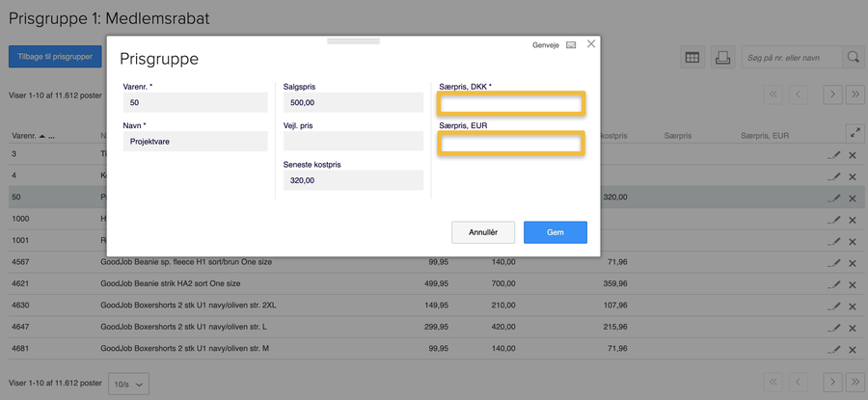Click the print icon in toolbar

point(722,57)
